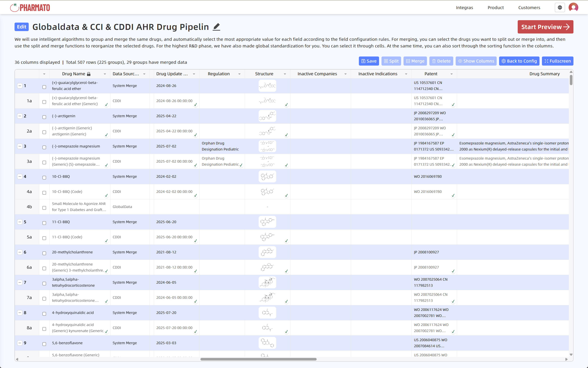
Task: Open the Patent column filter dropdown
Action: pos(451,74)
